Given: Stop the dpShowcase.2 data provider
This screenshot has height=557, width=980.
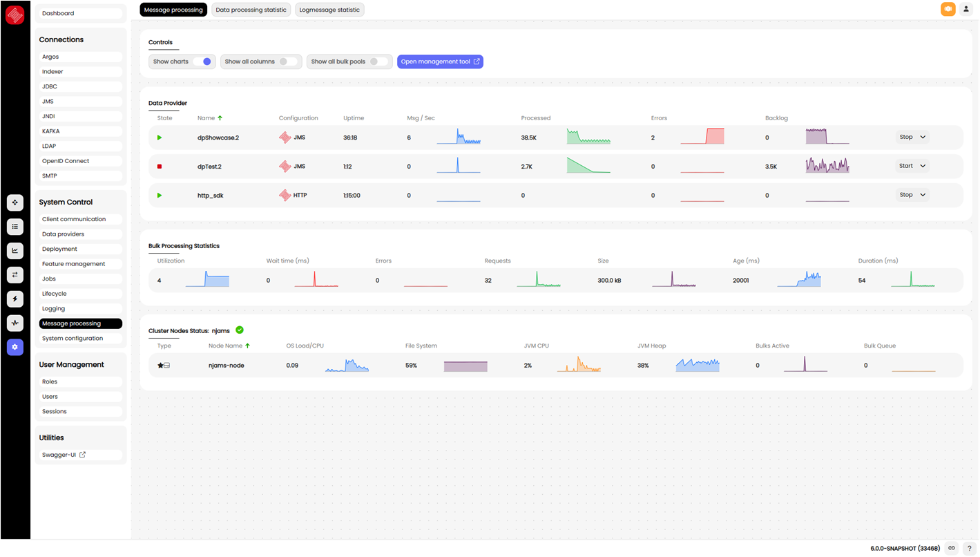Looking at the screenshot, I should point(906,138).
